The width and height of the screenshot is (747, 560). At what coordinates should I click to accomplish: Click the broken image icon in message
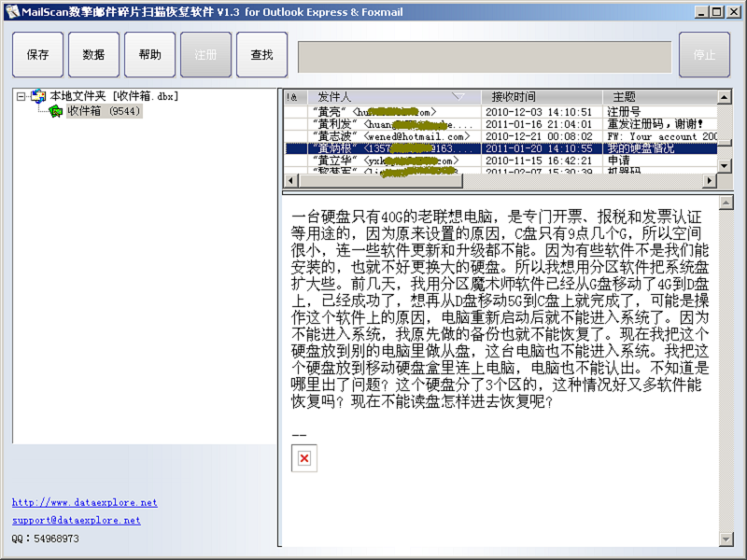click(303, 458)
